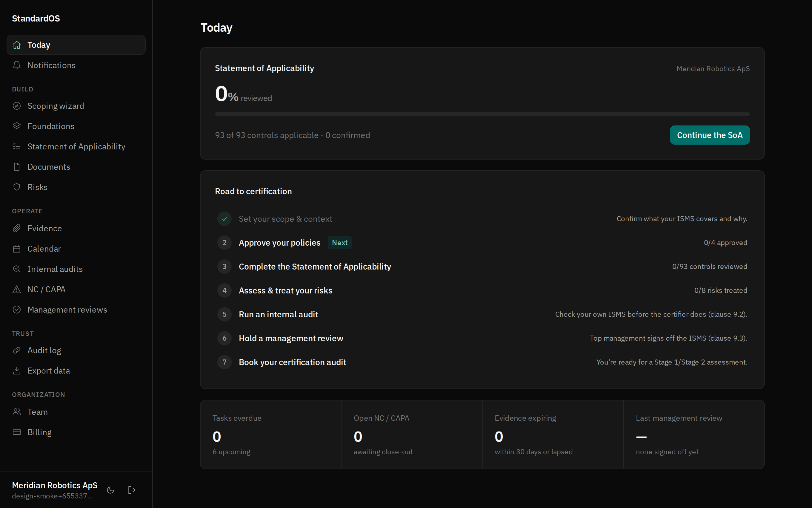Click the Notifications bell icon
This screenshot has height=508, width=812.
(17, 65)
